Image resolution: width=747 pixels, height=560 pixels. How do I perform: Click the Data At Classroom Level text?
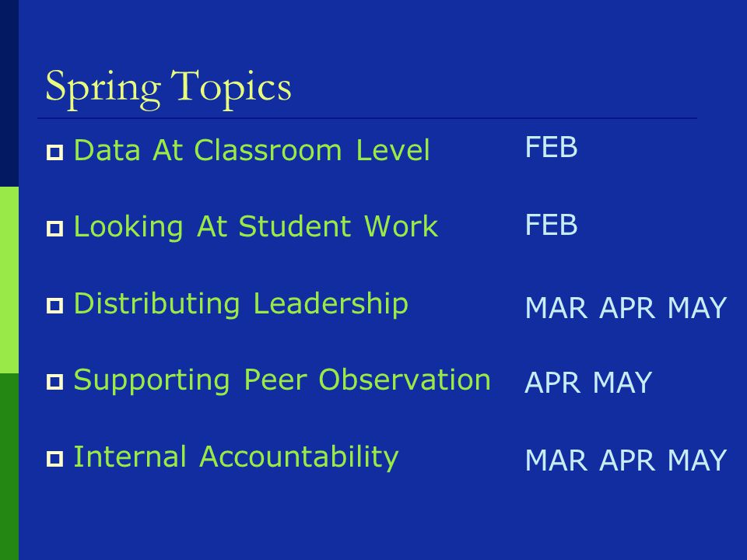(251, 150)
